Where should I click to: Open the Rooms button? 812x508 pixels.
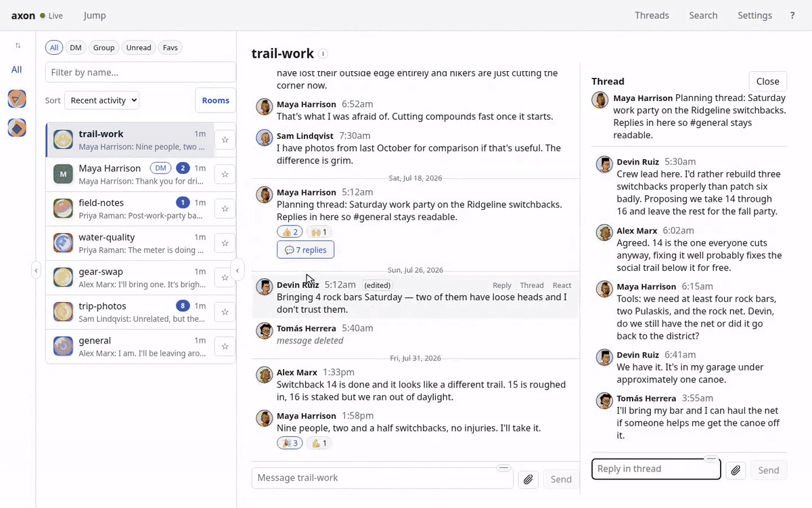[215, 100]
